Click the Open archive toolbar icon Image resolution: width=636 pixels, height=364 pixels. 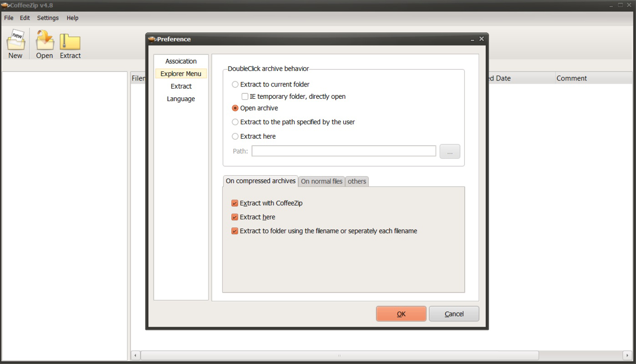[x=45, y=44]
